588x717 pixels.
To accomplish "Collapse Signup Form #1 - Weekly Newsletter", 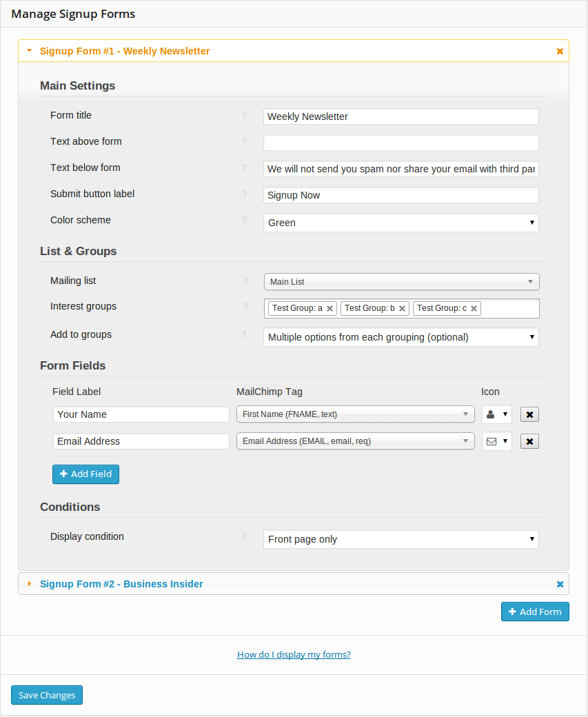I will tap(124, 51).
